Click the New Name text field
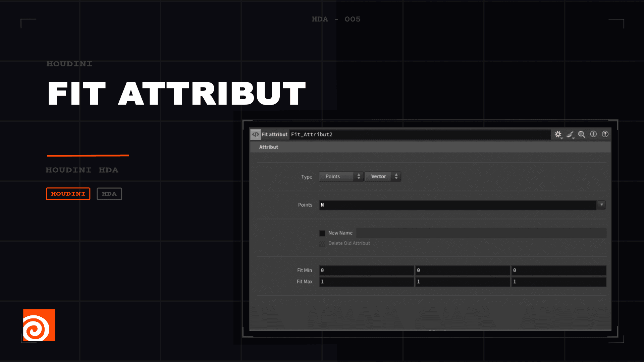The image size is (644, 362). pyautogui.click(x=481, y=233)
